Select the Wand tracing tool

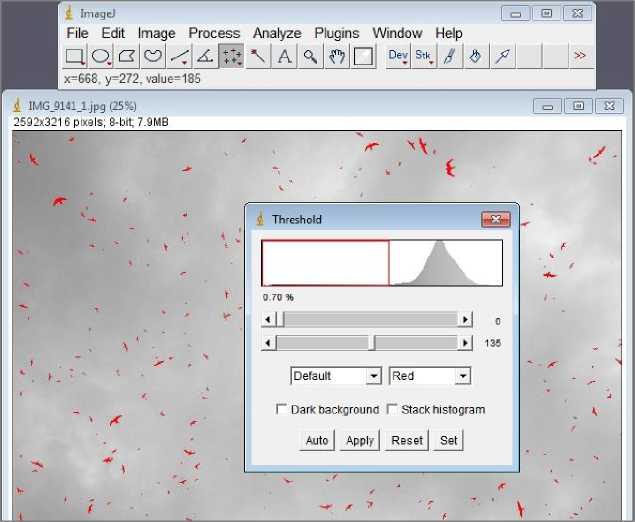click(x=258, y=56)
